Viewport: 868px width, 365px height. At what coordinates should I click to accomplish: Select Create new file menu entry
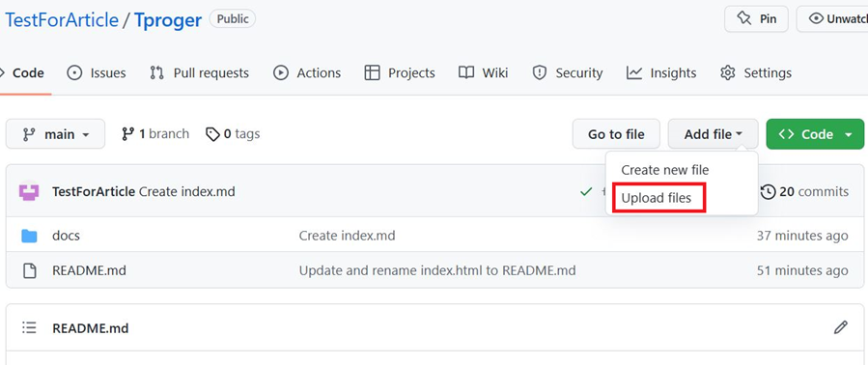point(665,170)
